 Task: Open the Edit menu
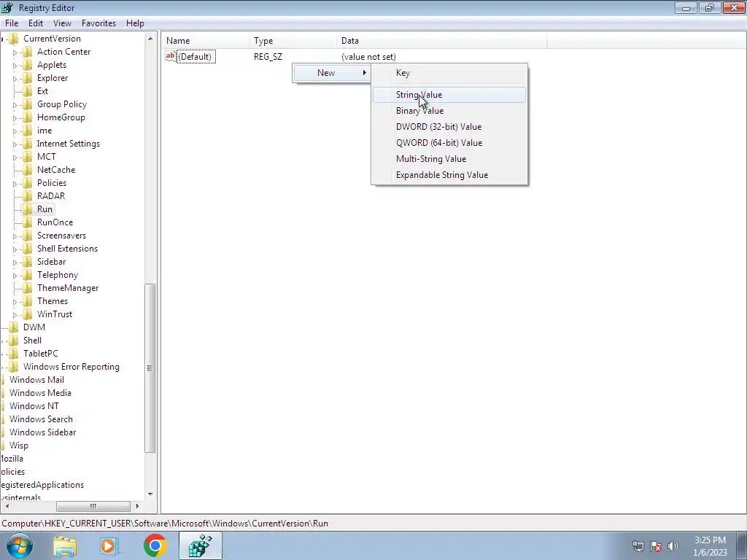[x=35, y=23]
